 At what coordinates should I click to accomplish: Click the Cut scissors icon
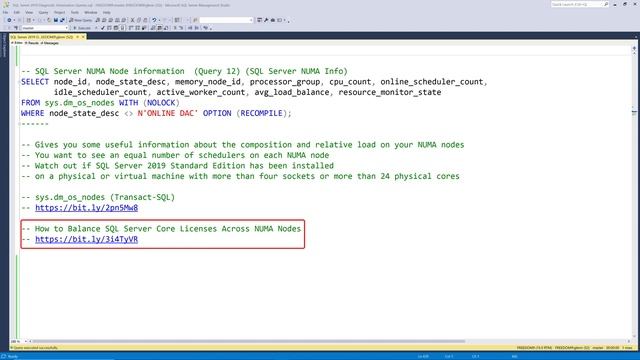(132, 20)
